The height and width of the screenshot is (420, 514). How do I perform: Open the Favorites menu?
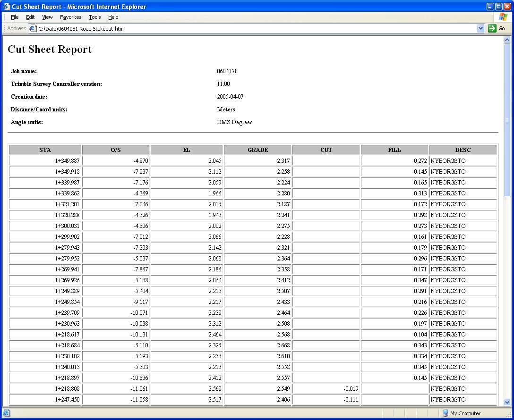point(70,17)
